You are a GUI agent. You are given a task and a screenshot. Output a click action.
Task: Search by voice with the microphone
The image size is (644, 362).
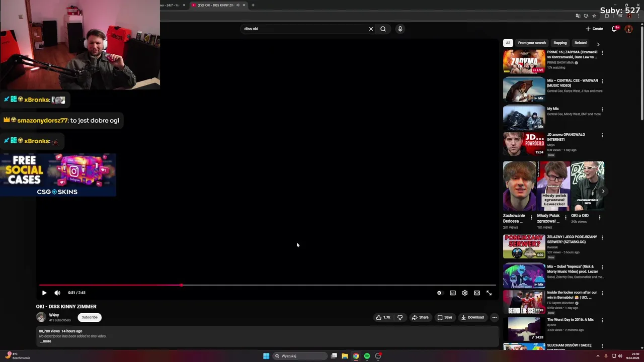[x=400, y=29]
